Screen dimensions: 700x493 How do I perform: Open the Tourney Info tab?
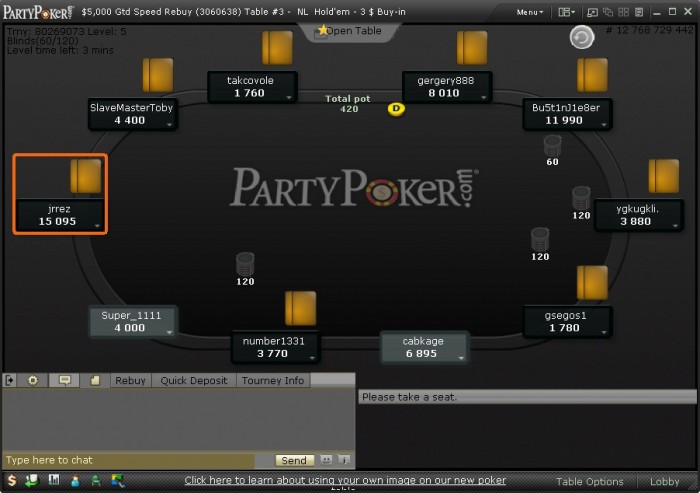[273, 380]
